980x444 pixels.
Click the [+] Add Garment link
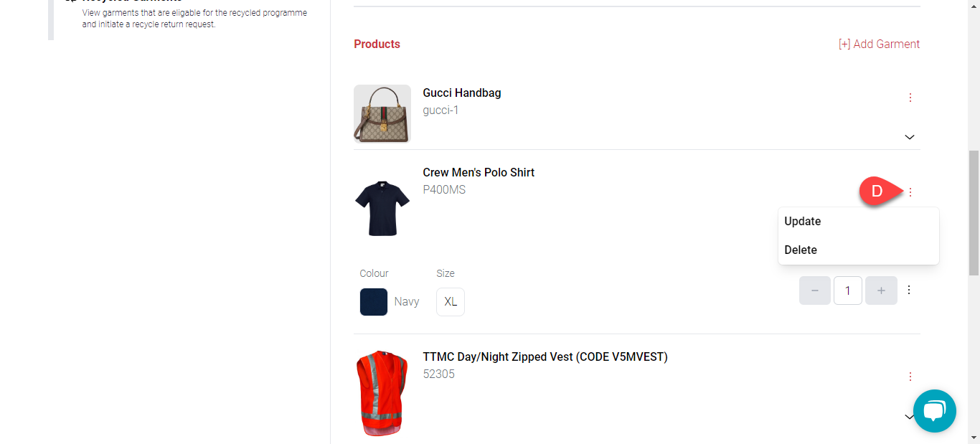pos(879,44)
